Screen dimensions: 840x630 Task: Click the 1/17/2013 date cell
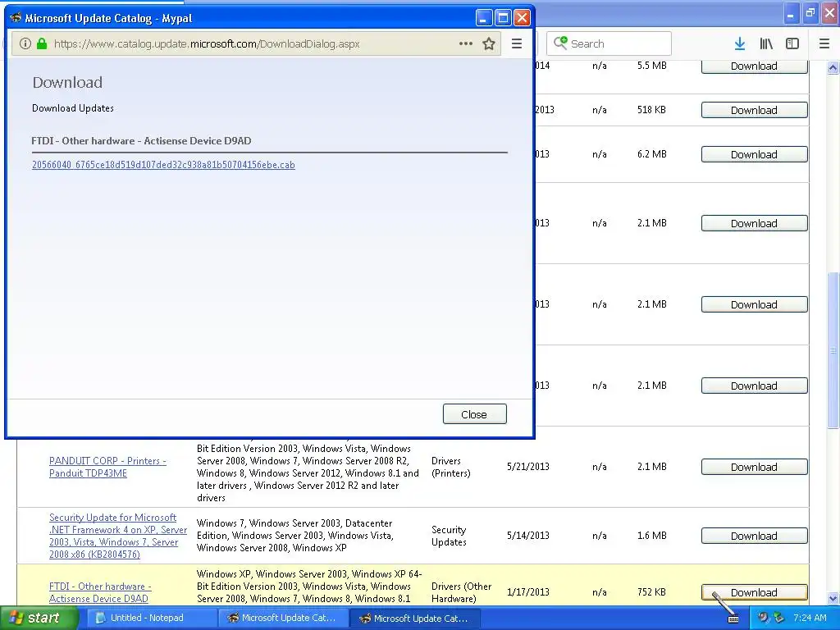click(528, 592)
